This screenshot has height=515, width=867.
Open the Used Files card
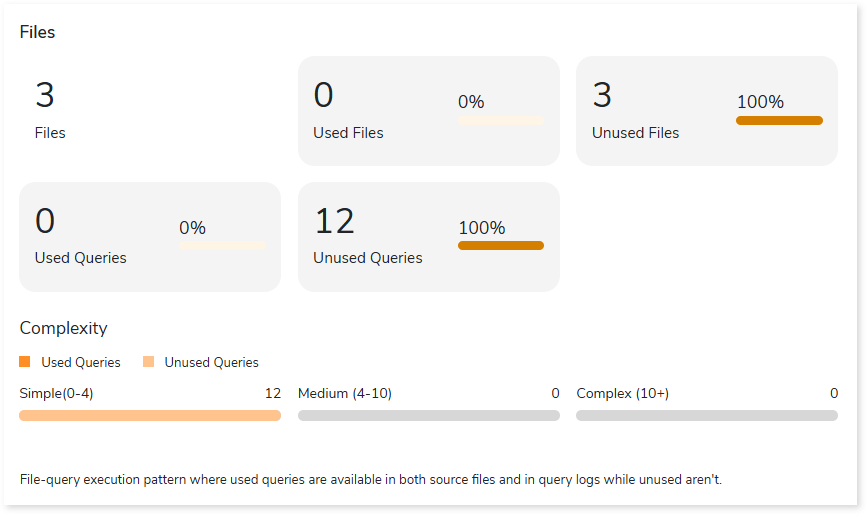(x=428, y=110)
